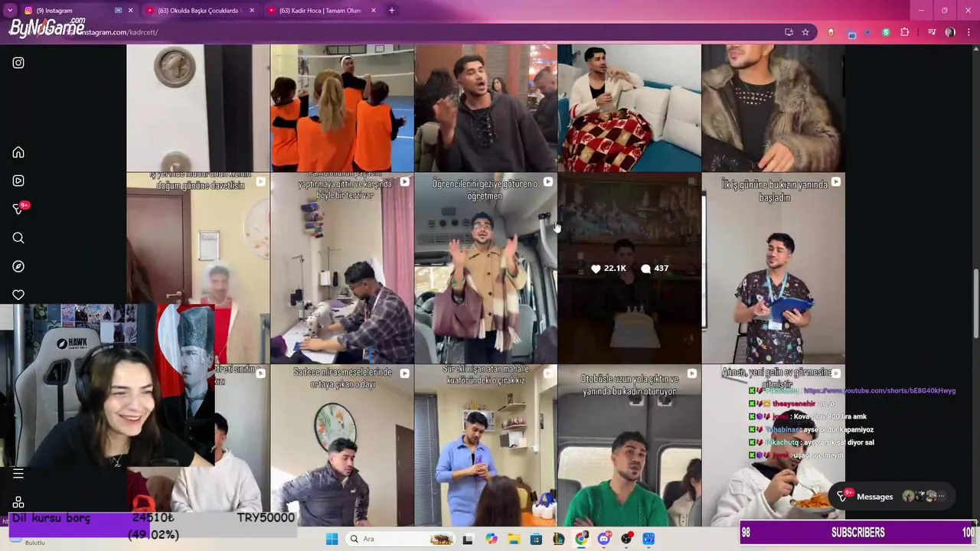Open Reels from the Instagram sidebar
This screenshot has height=551, width=980.
click(x=18, y=181)
